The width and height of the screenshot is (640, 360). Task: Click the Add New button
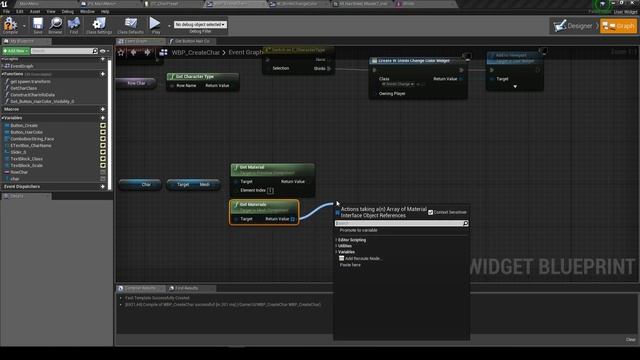pyautogui.click(x=16, y=51)
